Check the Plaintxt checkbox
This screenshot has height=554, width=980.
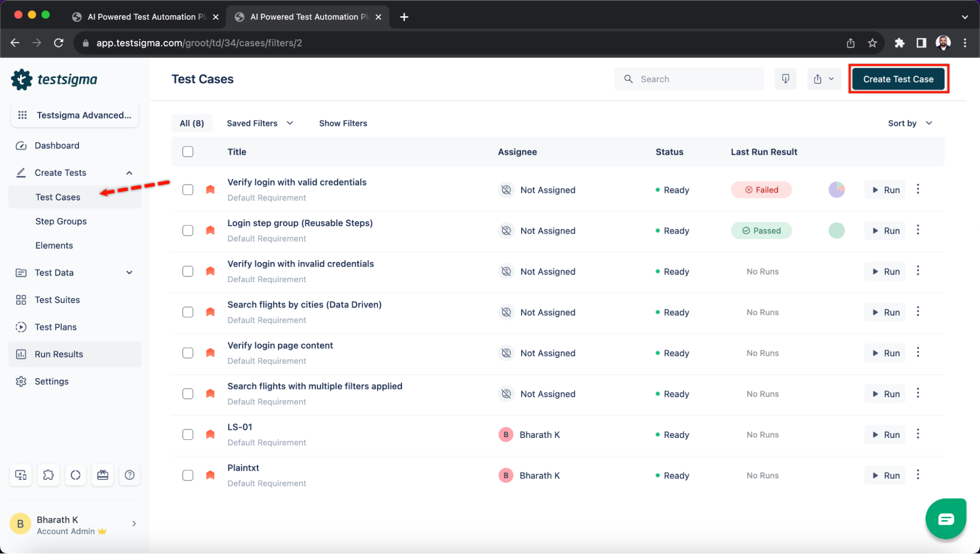tap(188, 475)
